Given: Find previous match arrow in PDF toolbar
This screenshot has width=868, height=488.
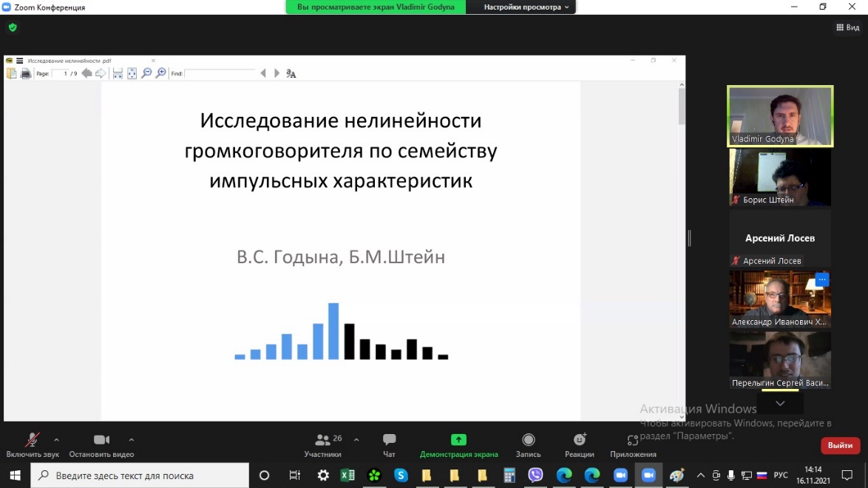Looking at the screenshot, I should point(263,74).
